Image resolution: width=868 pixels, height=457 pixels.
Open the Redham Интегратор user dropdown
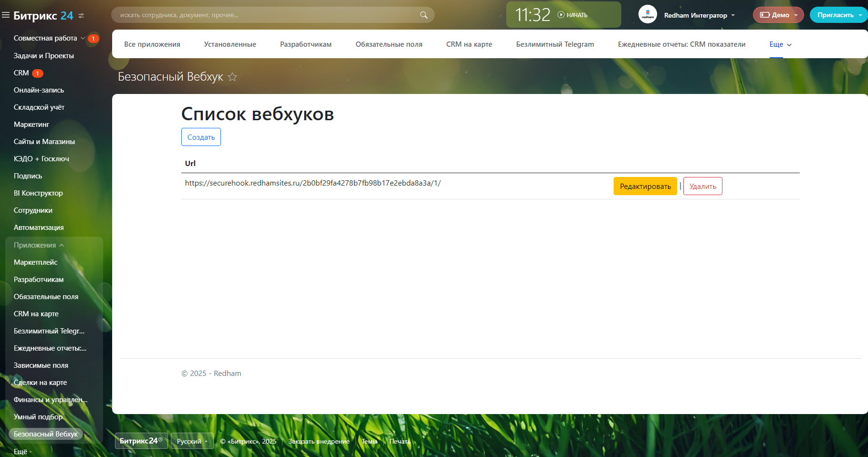coord(700,15)
